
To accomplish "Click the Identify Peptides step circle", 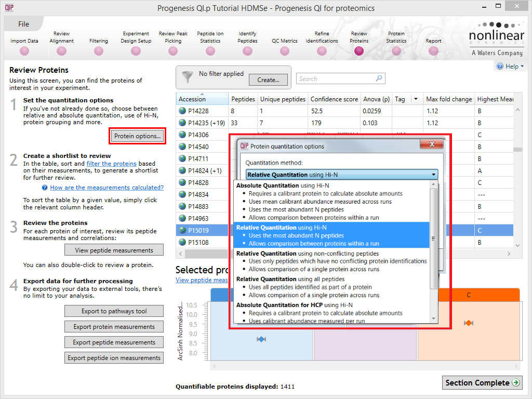I will [x=247, y=51].
